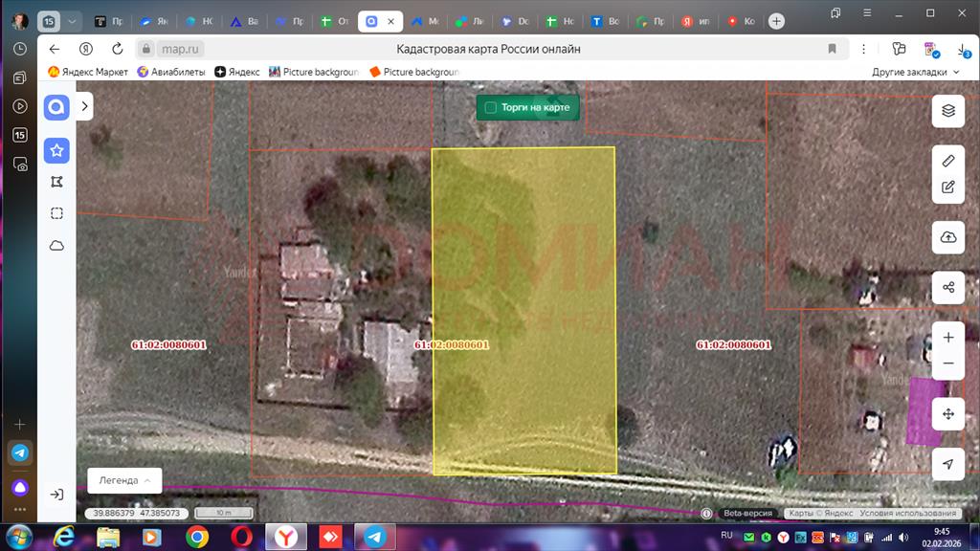Open a new browser tab

coord(776,21)
